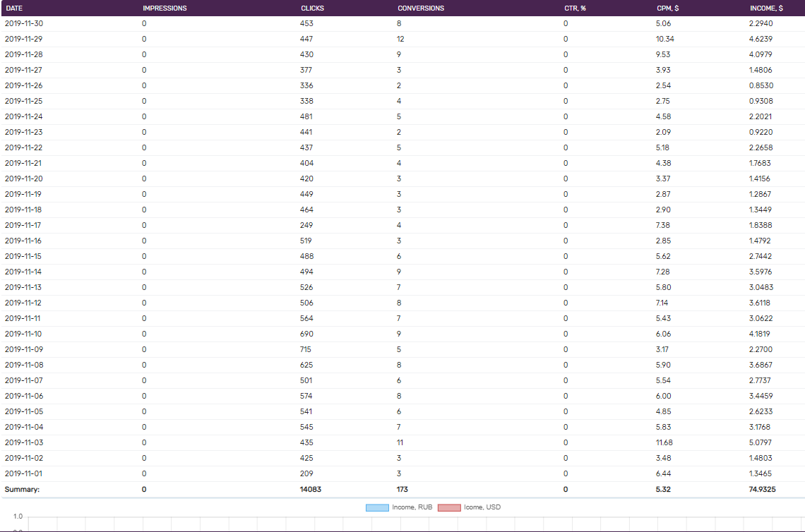Click the Summary row label
This screenshot has width=805, height=532.
[x=22, y=489]
